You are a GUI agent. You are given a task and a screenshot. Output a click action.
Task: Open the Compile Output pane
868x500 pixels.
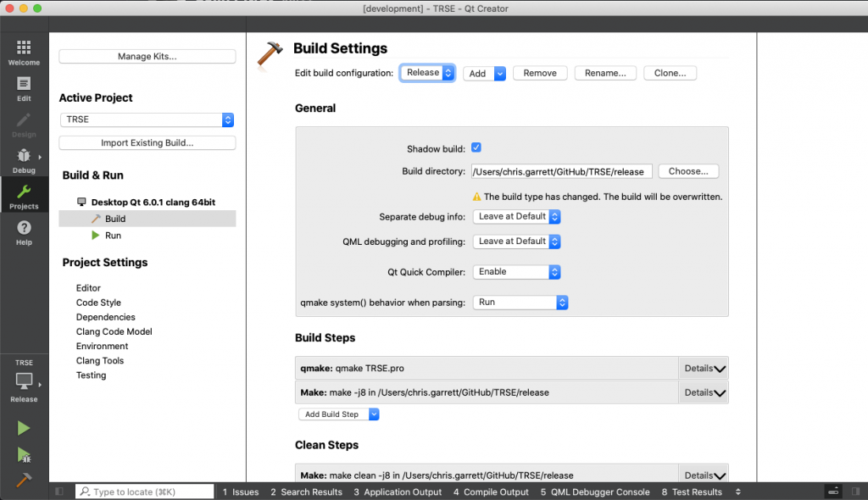[491, 492]
